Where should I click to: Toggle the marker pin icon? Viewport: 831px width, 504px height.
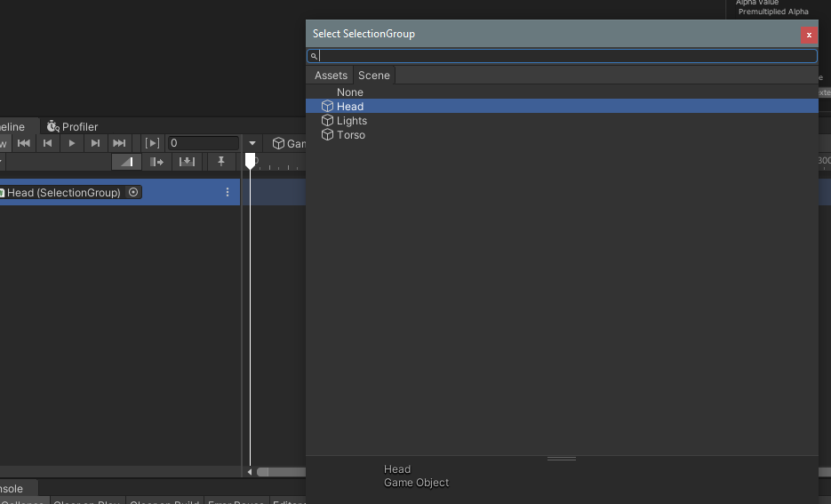pos(221,162)
